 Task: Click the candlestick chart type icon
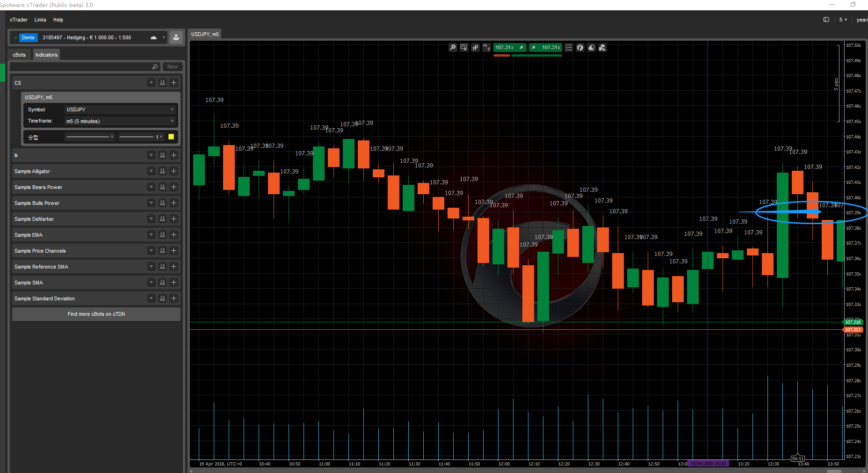pos(475,47)
